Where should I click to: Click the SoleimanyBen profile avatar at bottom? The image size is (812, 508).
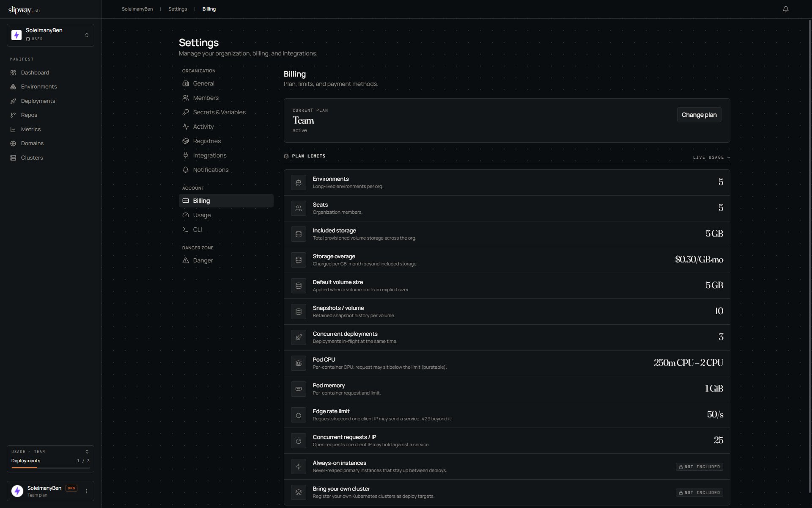pyautogui.click(x=17, y=491)
